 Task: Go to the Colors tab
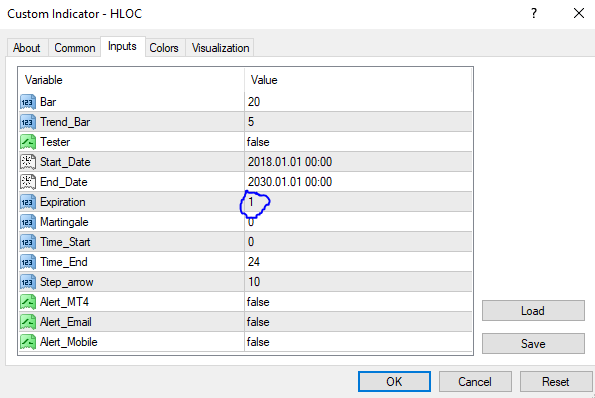coord(164,48)
